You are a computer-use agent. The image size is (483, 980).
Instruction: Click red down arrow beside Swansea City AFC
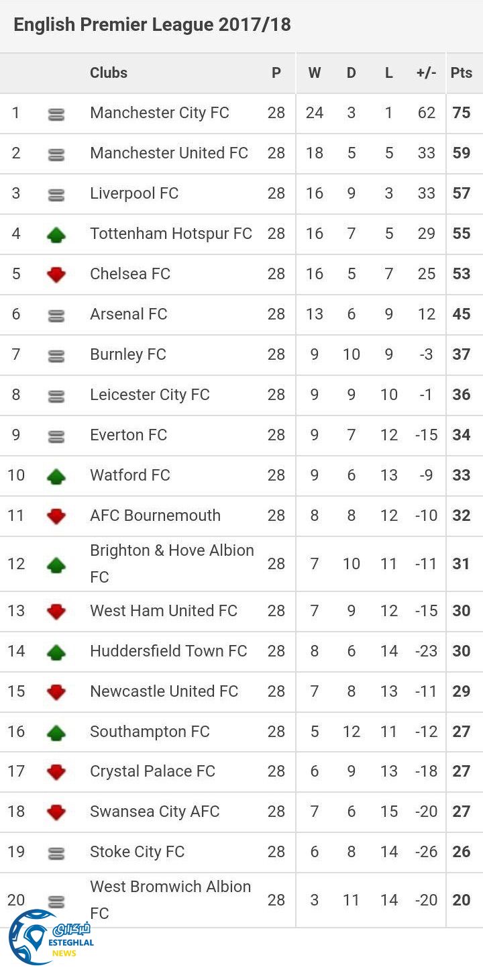click(x=56, y=812)
